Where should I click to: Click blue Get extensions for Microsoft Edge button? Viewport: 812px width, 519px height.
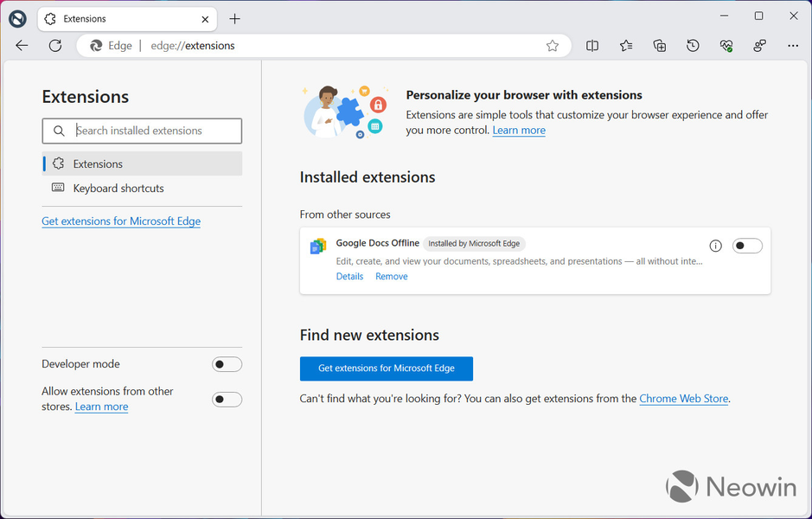click(386, 368)
